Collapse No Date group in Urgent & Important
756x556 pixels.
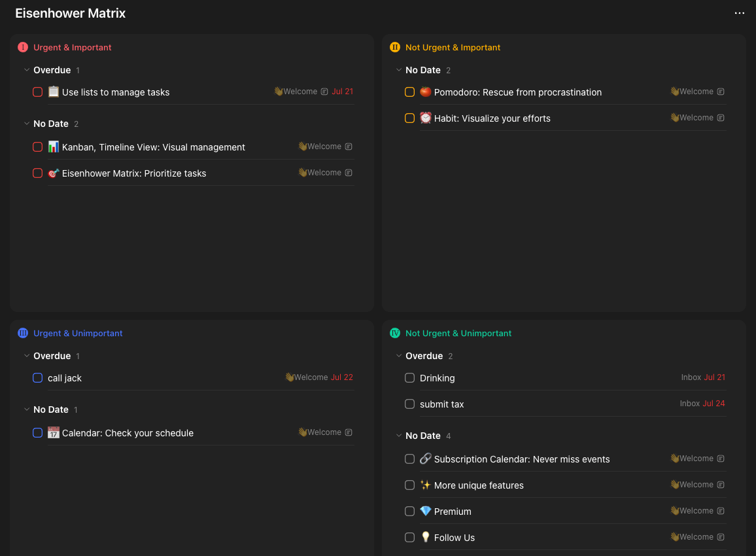(x=27, y=124)
